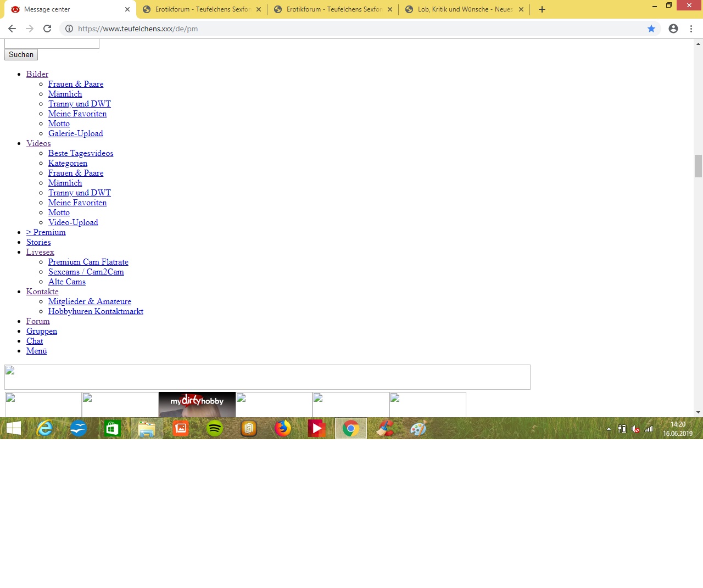This screenshot has height=588, width=703.
Task: Click the page's vertical scrollbar thumb
Action: click(698, 166)
